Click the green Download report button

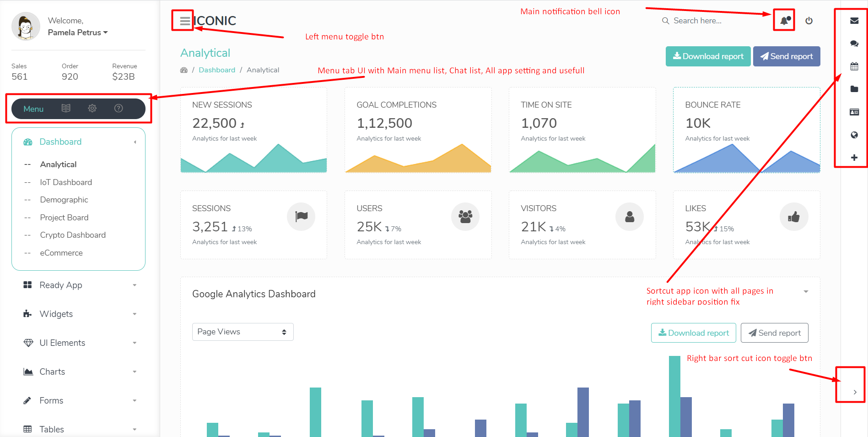click(708, 56)
